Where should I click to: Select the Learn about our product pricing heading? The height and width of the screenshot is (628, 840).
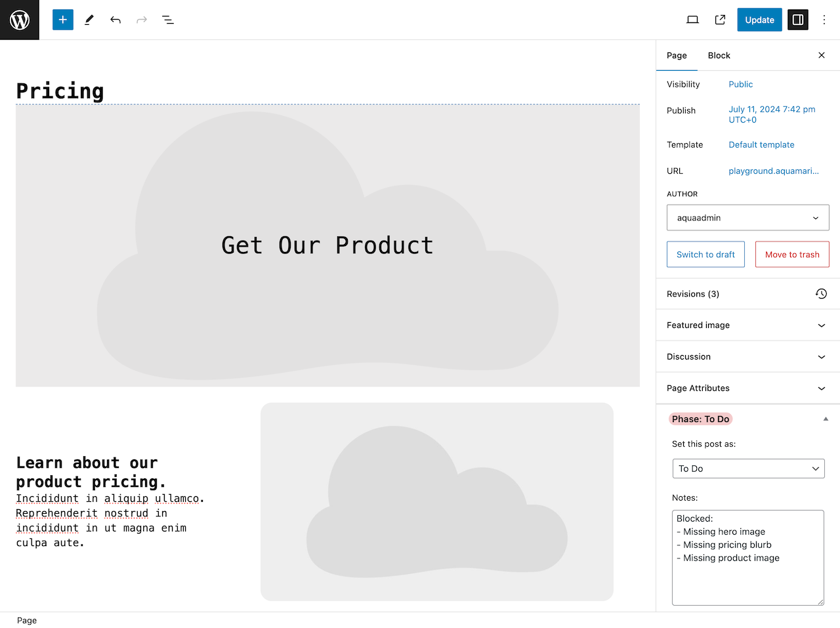click(91, 472)
